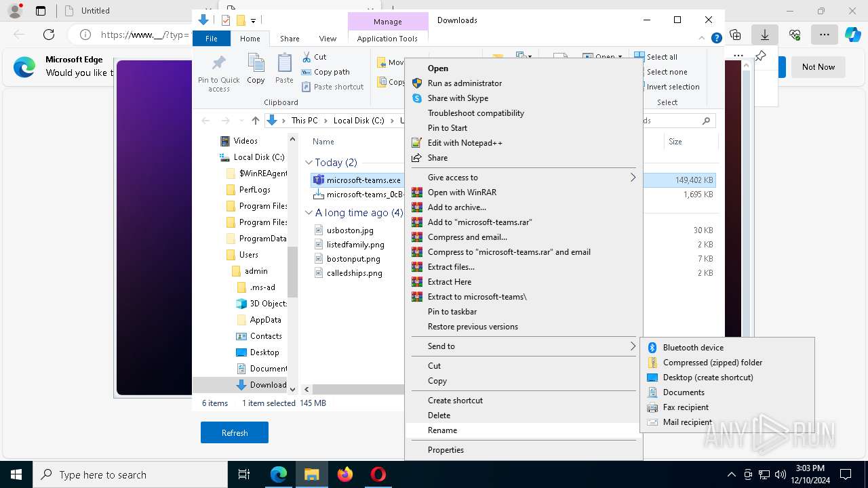Viewport: 868px width, 488px height.
Task: Select Desktop folder in navigation tree
Action: (264, 352)
